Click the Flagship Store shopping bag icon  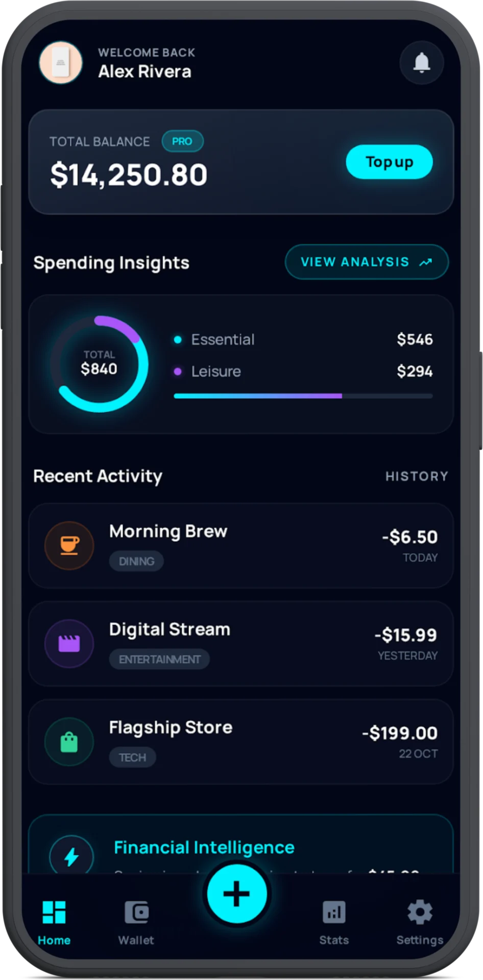tap(69, 742)
